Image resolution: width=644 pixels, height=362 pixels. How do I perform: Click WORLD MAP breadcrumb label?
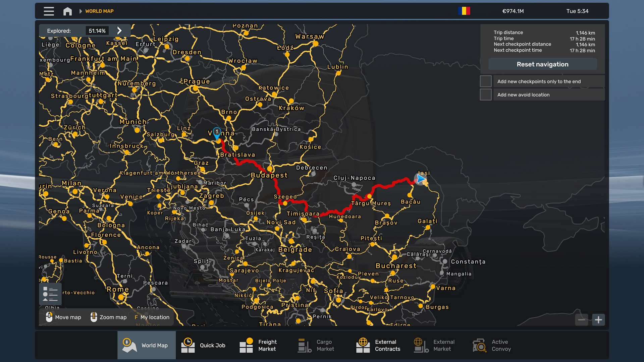pos(99,11)
